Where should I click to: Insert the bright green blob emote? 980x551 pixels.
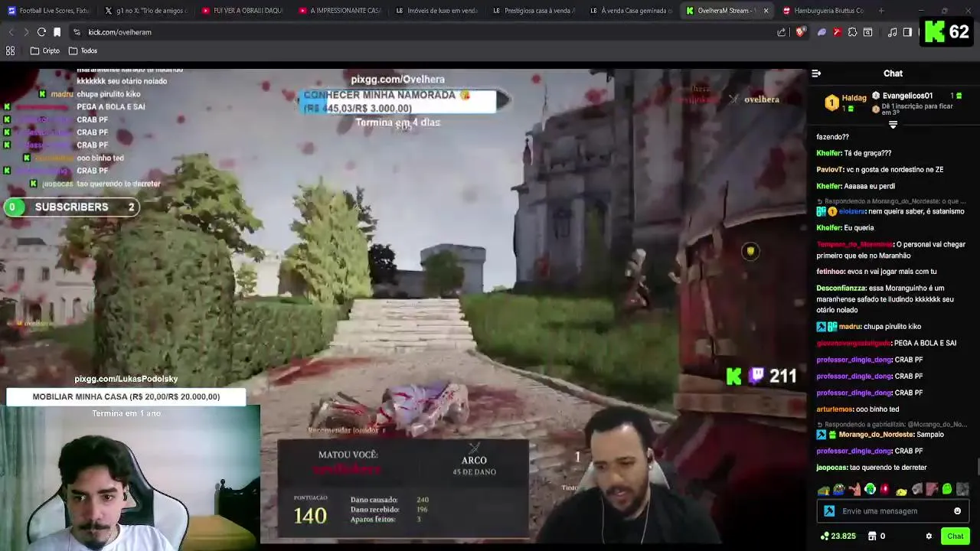point(947,490)
